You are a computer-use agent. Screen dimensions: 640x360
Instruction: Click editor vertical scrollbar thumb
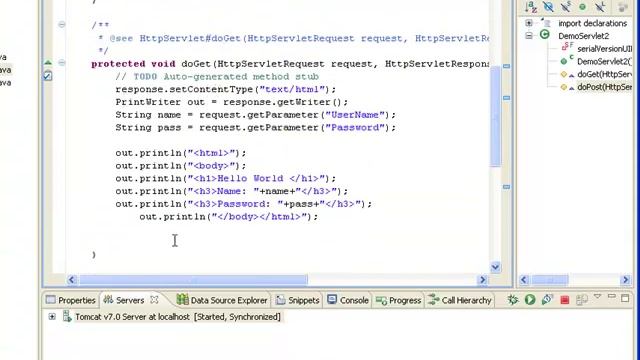click(x=495, y=116)
